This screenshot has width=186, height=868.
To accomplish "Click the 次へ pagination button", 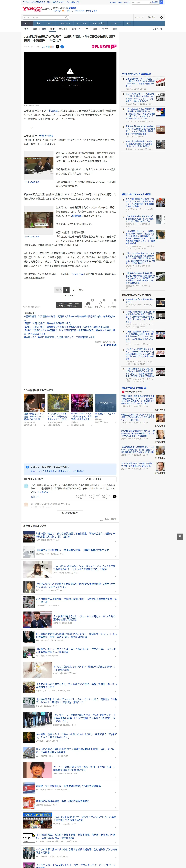I will 81,290.
